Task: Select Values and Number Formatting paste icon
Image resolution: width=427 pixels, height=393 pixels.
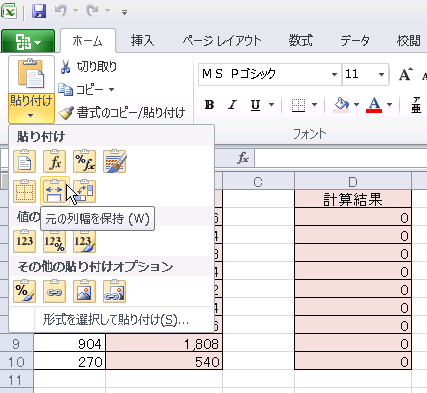Action: tap(54, 241)
